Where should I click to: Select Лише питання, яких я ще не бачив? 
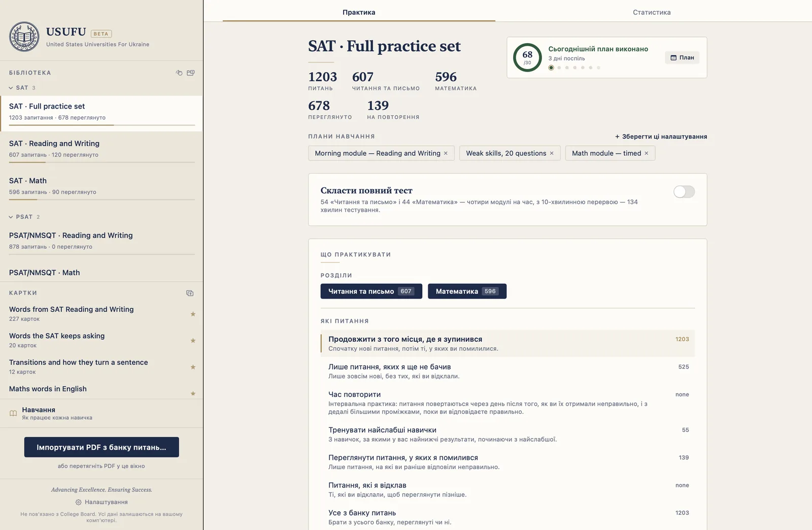point(507,371)
